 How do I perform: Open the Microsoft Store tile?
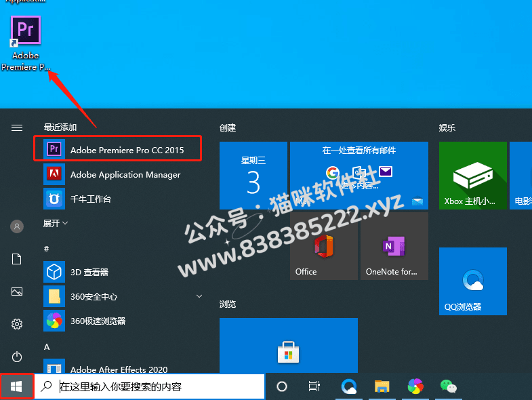pos(289,345)
